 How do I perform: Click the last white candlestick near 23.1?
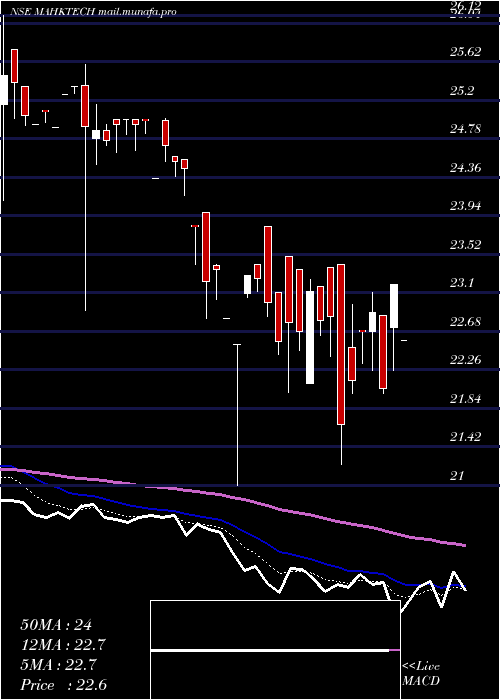click(394, 306)
